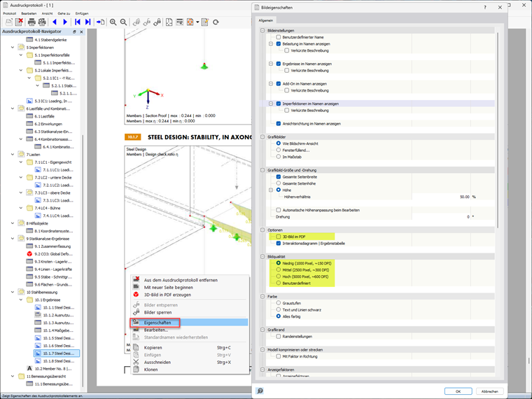The image size is (532, 399).
Task: Click the question mark help button in Bildeigenschaften
Action: tap(485, 7)
